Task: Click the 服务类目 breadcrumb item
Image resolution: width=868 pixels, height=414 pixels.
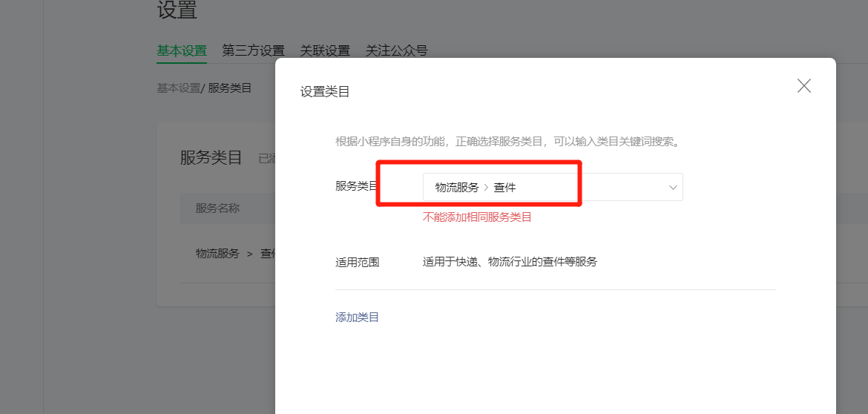Action: pyautogui.click(x=230, y=88)
